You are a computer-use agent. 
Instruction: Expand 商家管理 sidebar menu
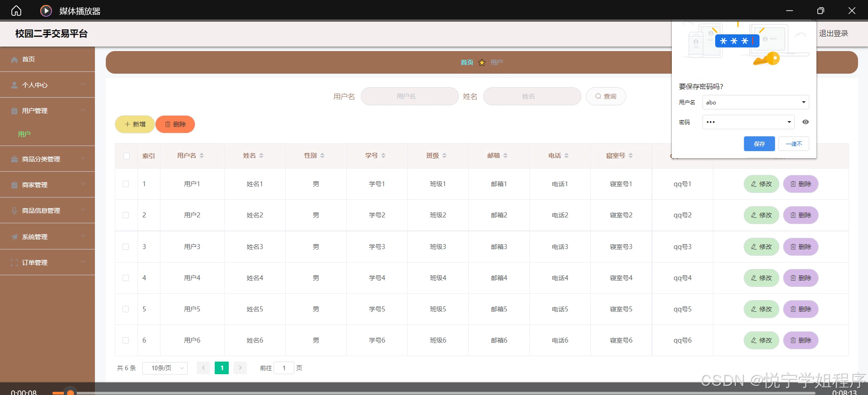[x=47, y=185]
